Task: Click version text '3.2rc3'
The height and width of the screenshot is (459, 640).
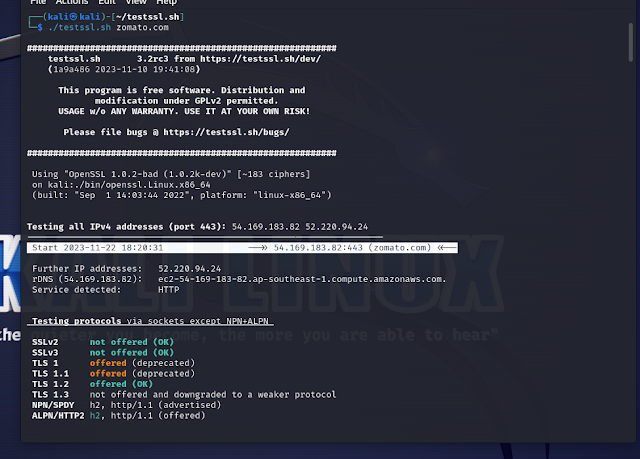Action: pos(153,59)
